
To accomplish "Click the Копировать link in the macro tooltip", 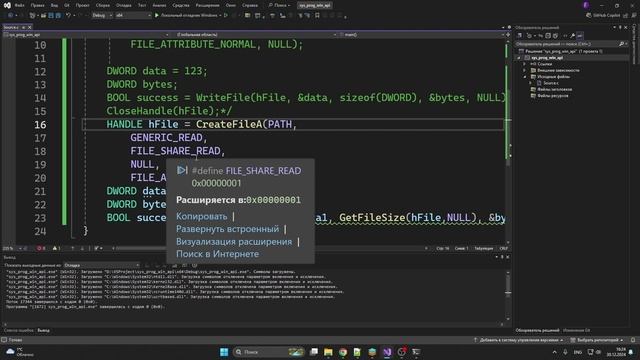I will point(202,216).
